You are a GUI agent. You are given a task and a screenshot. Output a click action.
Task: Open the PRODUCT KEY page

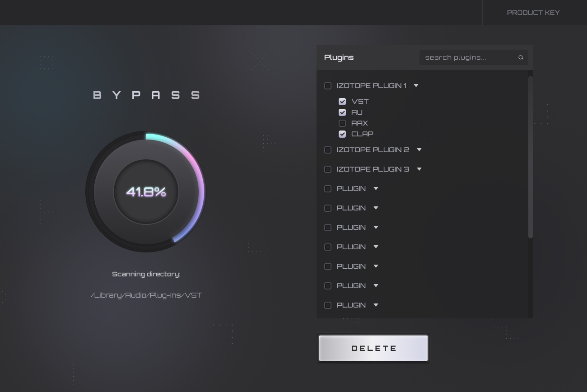coord(533,13)
